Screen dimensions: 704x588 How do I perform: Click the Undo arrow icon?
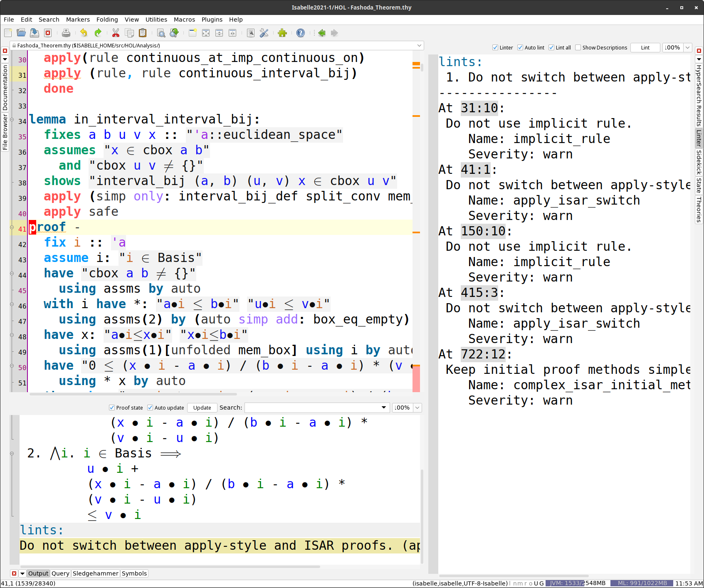pos(84,33)
